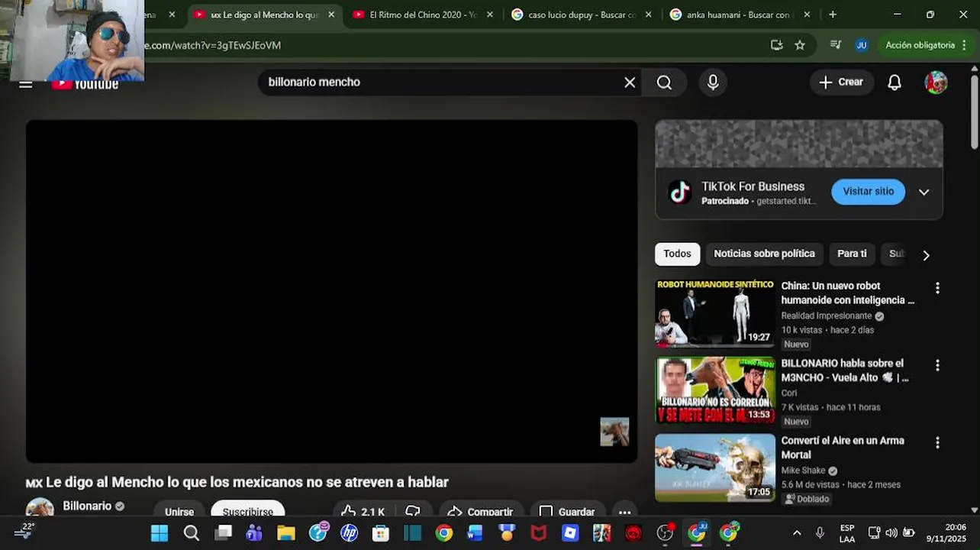Select the Para ti chip

pos(852,254)
